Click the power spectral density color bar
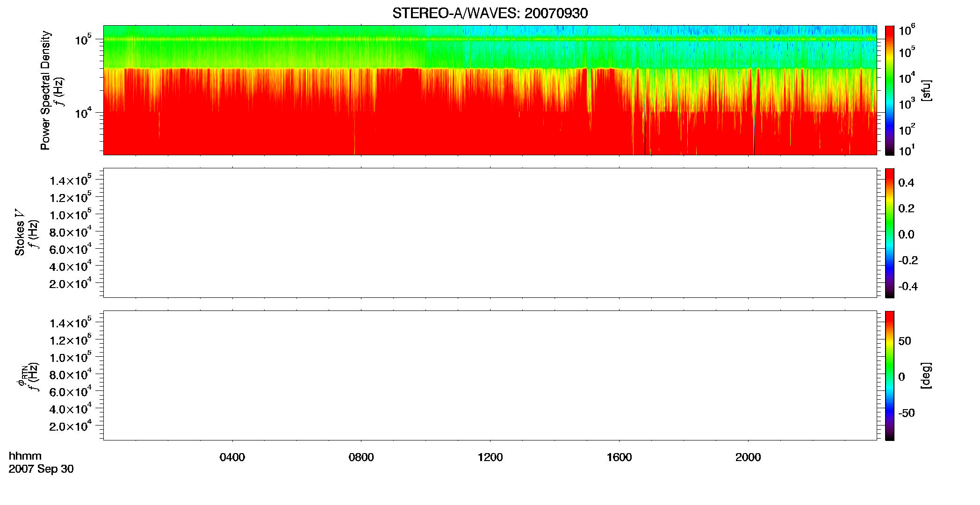The width and height of the screenshot is (980, 505). (x=890, y=90)
